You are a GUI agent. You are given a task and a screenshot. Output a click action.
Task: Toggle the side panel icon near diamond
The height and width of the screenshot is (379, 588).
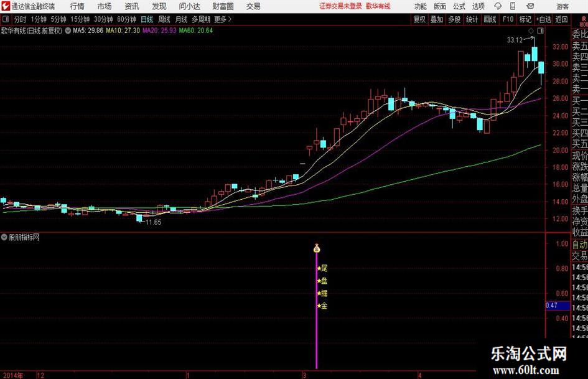click(x=540, y=30)
